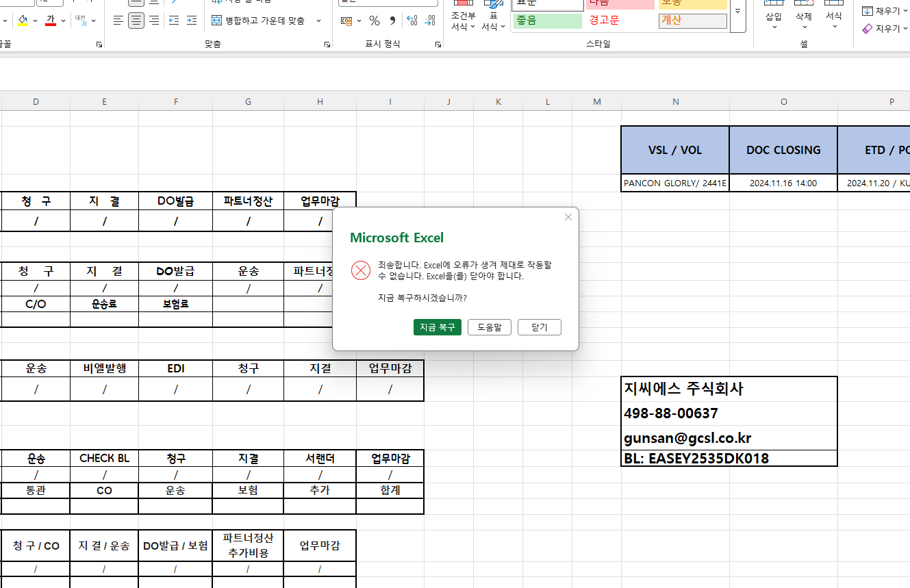Click the fill color paint bucket icon
Screen dimensions: 910x588
(x=23, y=21)
